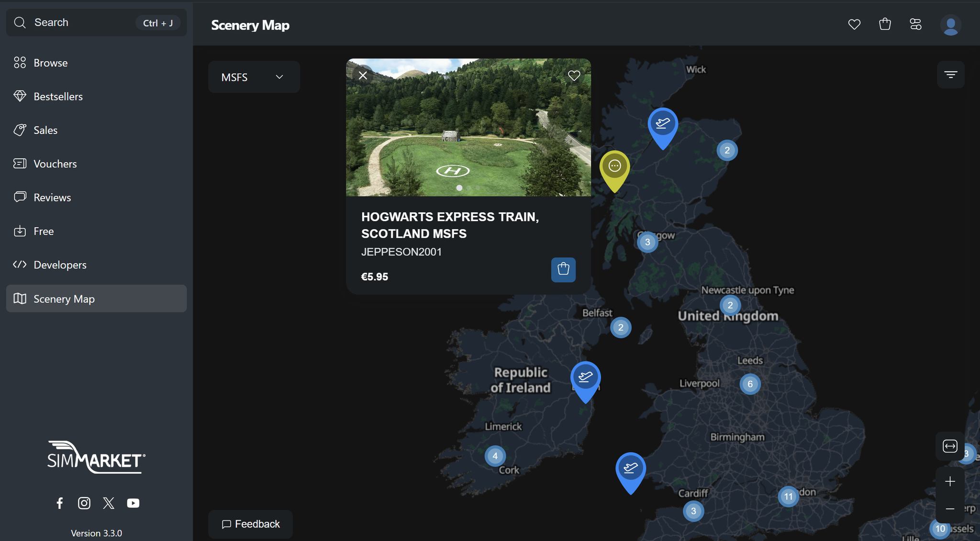Select the first image carousel dot
Viewport: 980px width, 541px height.
pos(459,188)
